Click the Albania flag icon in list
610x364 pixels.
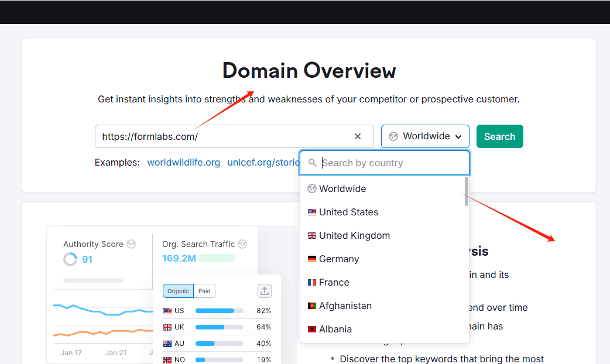pyautogui.click(x=311, y=329)
